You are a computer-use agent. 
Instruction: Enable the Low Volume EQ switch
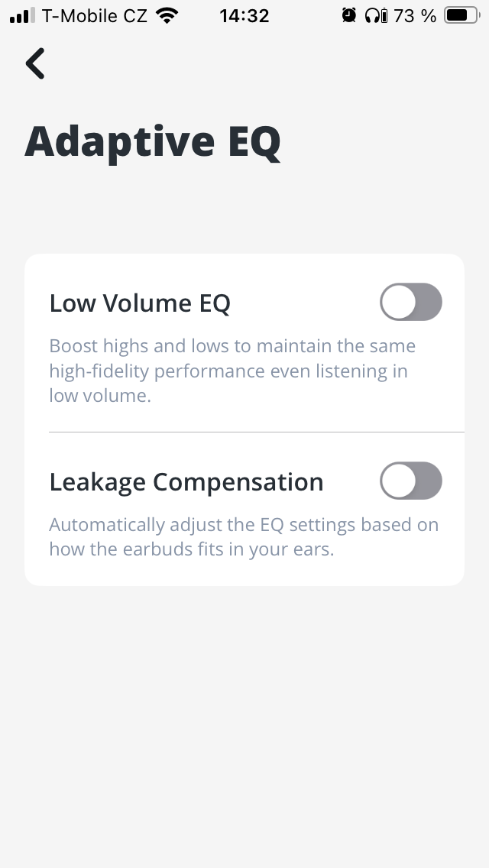pos(411,303)
